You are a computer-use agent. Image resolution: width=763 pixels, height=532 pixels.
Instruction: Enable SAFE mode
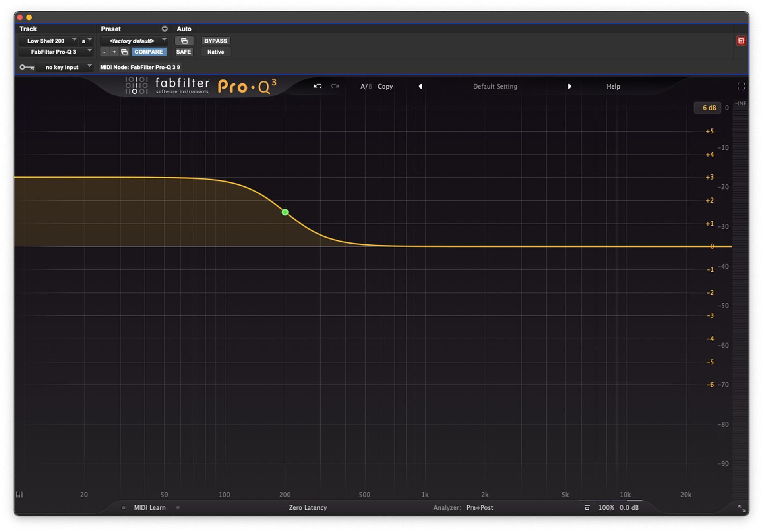[184, 52]
